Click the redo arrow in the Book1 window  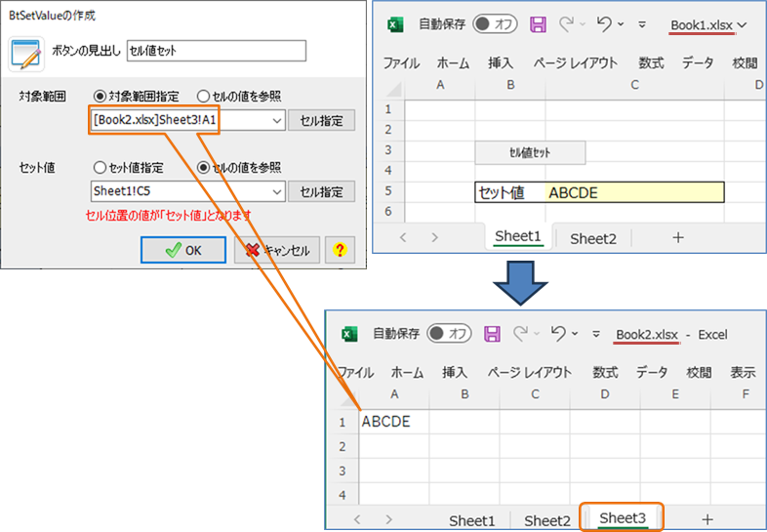566,24
